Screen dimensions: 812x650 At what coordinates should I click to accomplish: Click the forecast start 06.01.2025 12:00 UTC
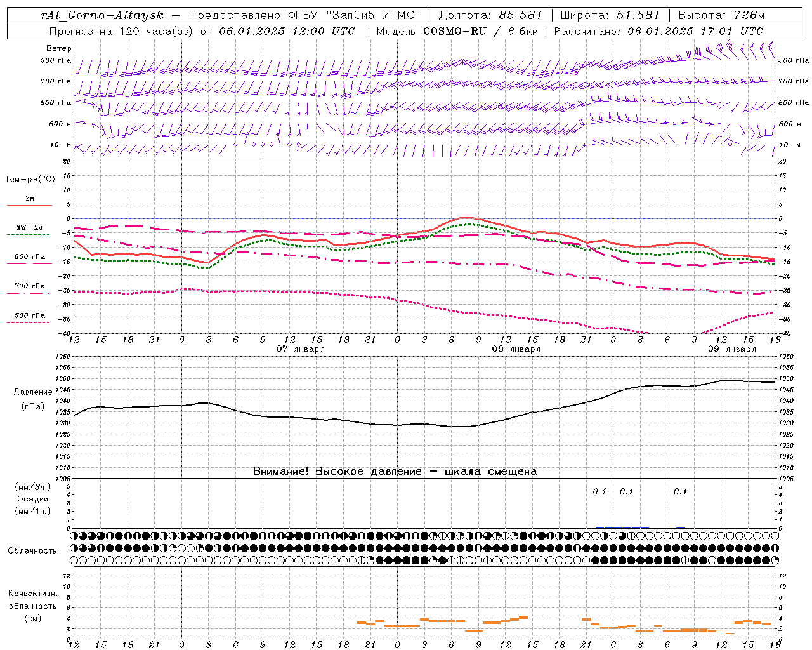coord(287,30)
